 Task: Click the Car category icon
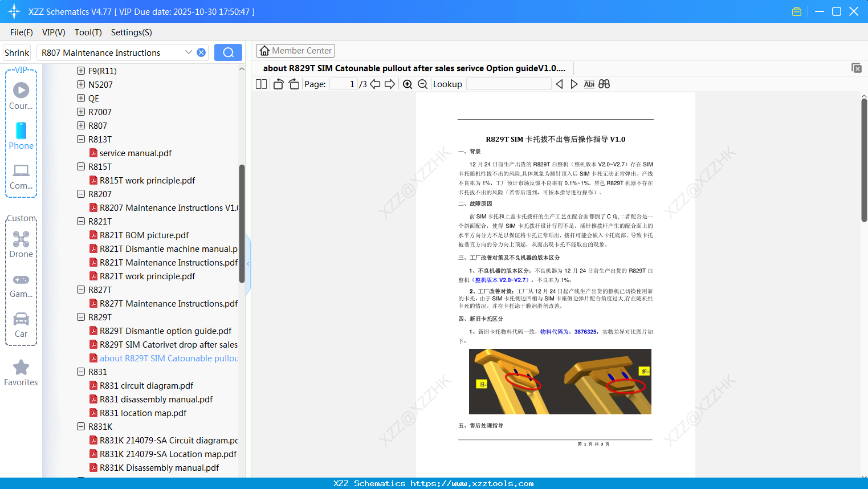pos(21,319)
